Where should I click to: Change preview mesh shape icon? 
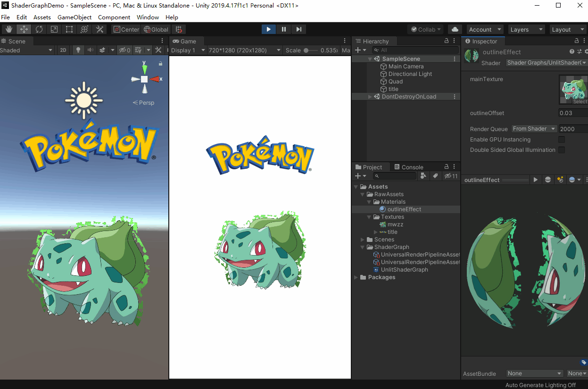pos(547,180)
